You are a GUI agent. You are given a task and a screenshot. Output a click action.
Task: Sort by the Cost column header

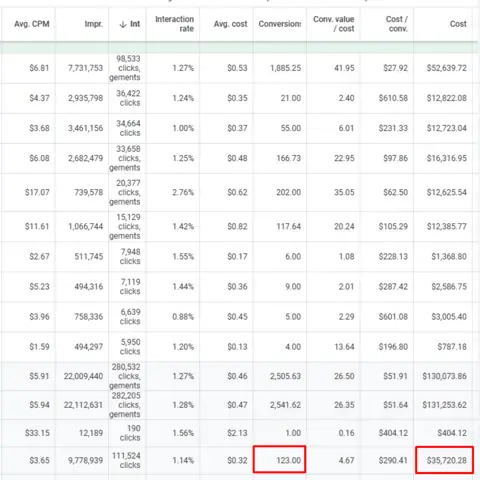coord(458,24)
